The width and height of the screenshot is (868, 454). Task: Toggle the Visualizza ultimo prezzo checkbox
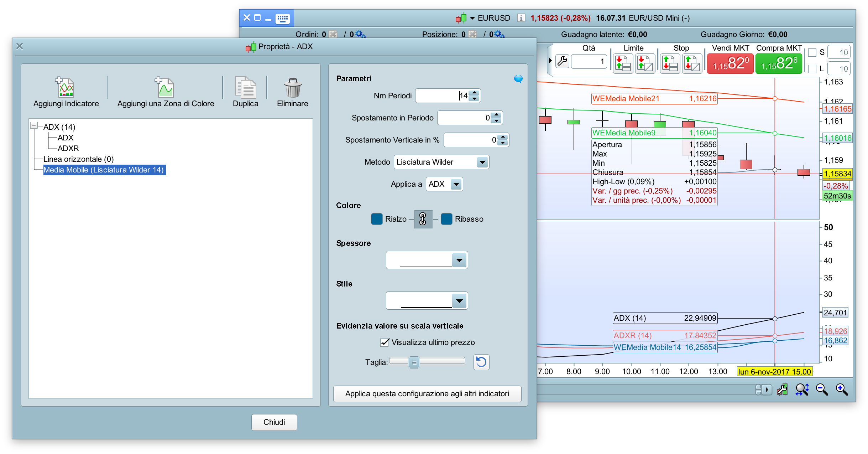385,342
